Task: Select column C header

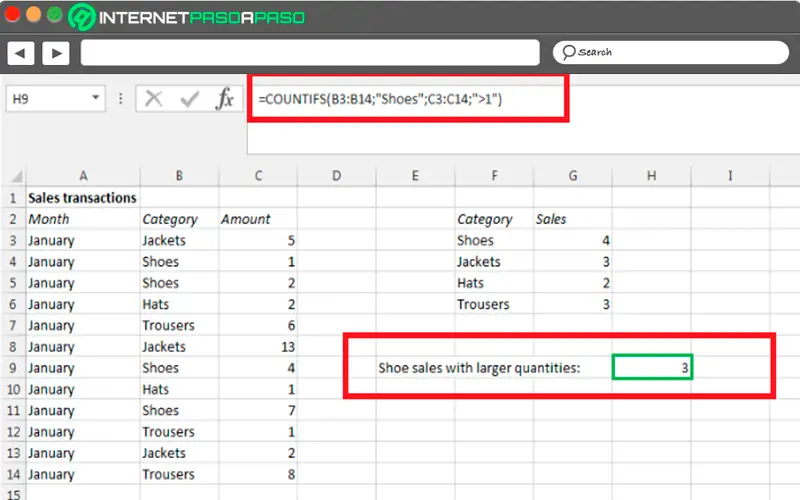Action: 258,176
